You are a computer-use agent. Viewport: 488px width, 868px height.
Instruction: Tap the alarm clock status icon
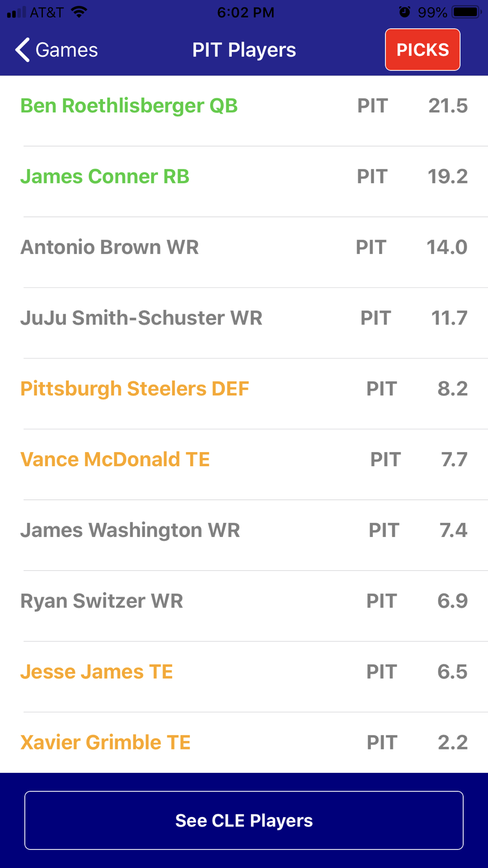coord(405,12)
